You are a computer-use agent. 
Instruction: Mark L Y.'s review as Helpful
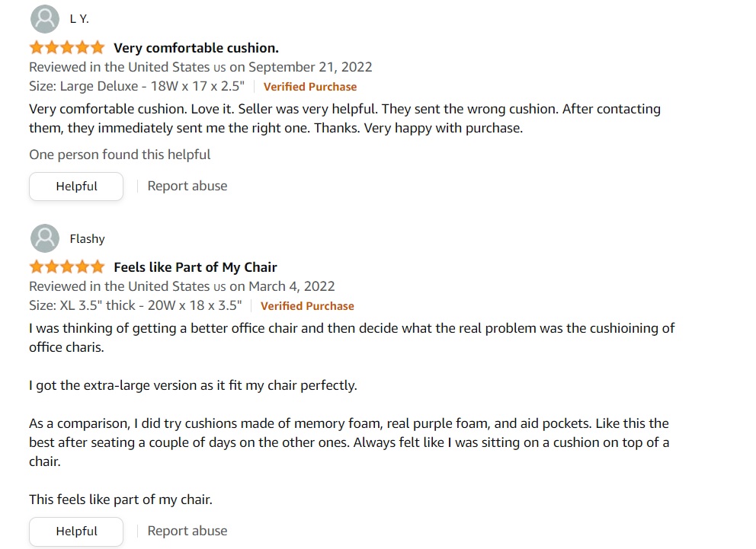(x=76, y=187)
